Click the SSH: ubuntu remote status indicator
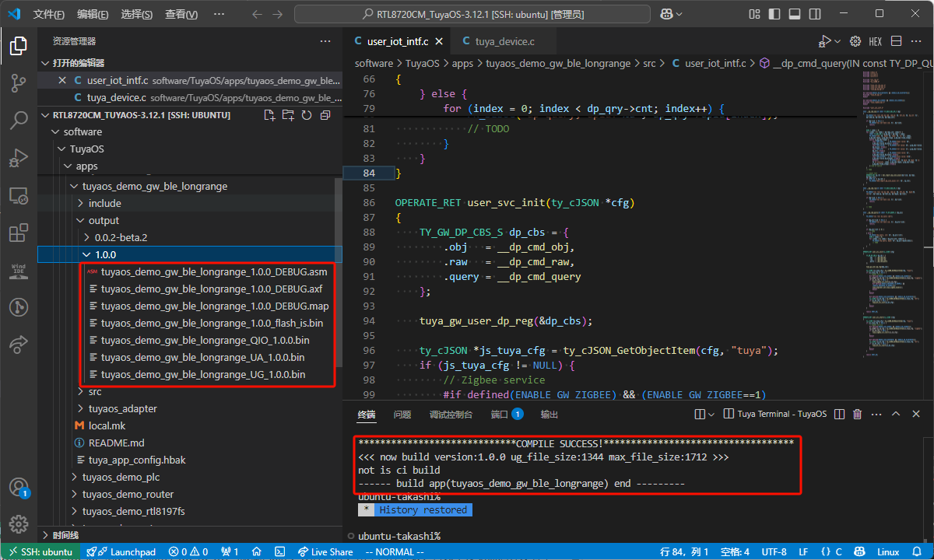This screenshot has height=560, width=934. point(40,551)
